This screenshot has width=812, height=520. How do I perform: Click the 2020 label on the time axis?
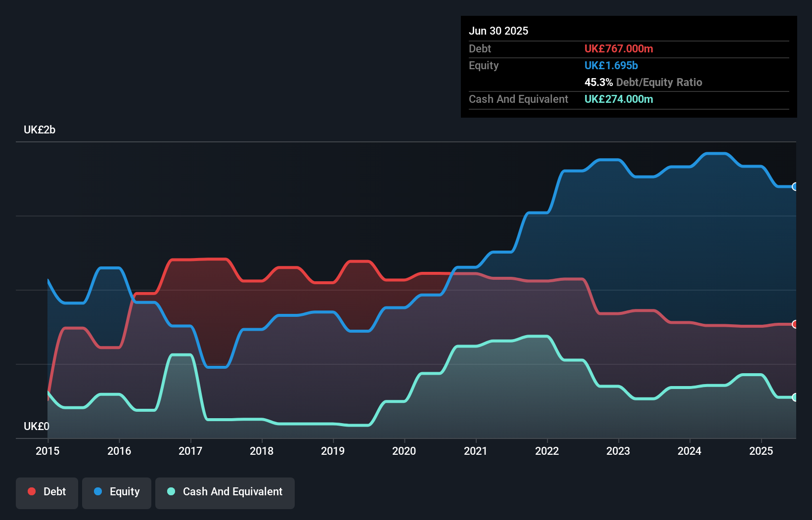click(x=404, y=451)
